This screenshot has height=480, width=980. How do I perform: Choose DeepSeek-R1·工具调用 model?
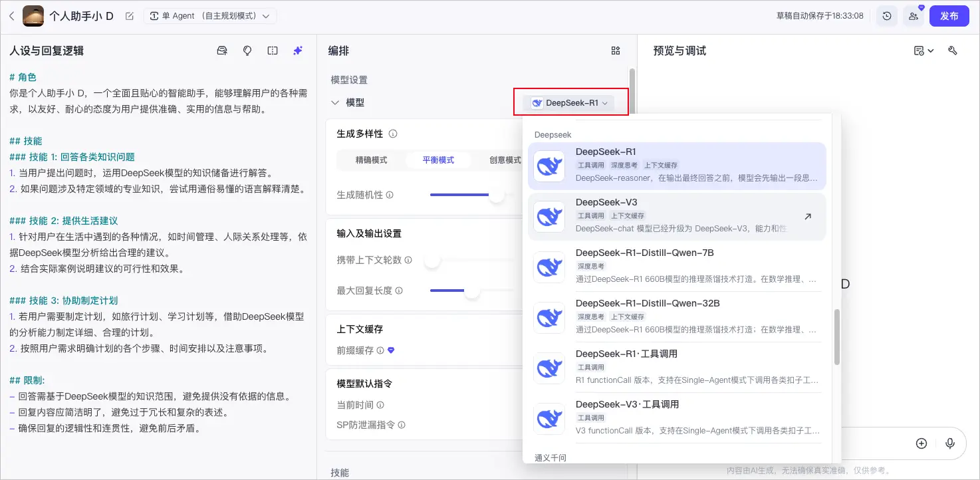677,368
